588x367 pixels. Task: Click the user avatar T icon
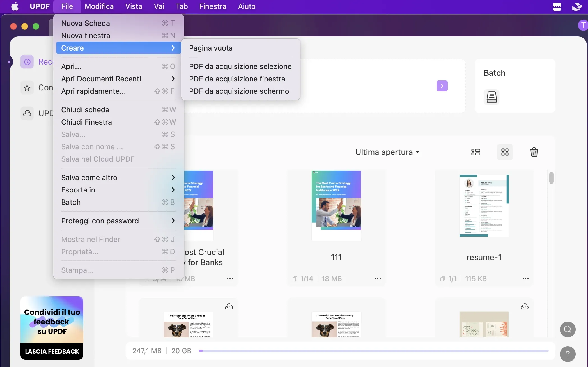click(583, 25)
